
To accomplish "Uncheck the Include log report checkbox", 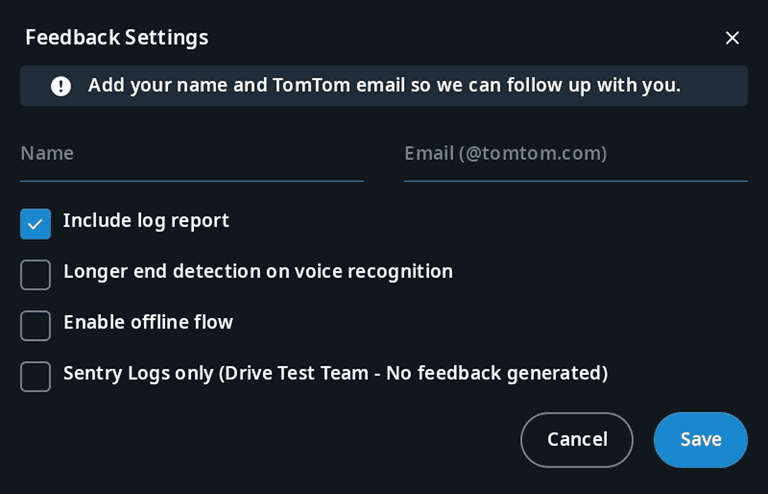I will click(35, 224).
